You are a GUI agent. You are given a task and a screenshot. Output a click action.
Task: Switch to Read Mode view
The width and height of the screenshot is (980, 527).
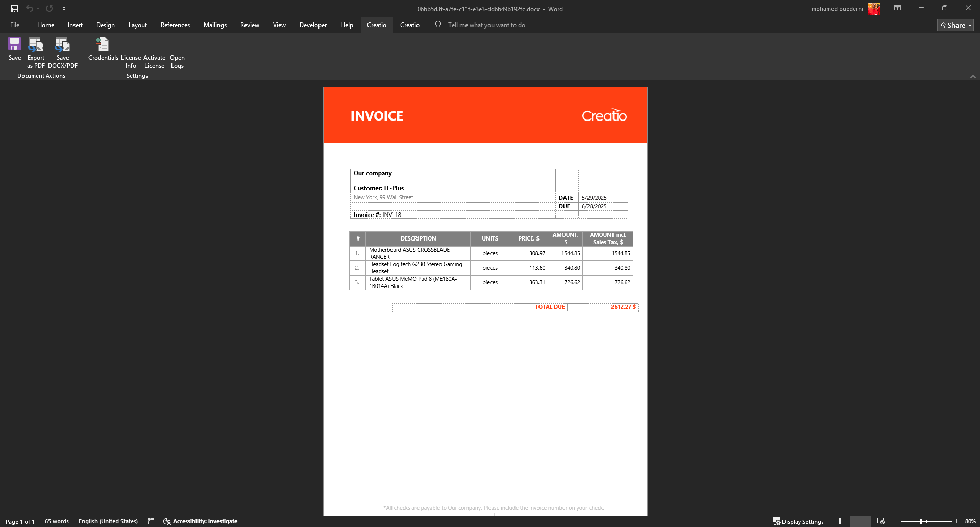click(x=840, y=521)
